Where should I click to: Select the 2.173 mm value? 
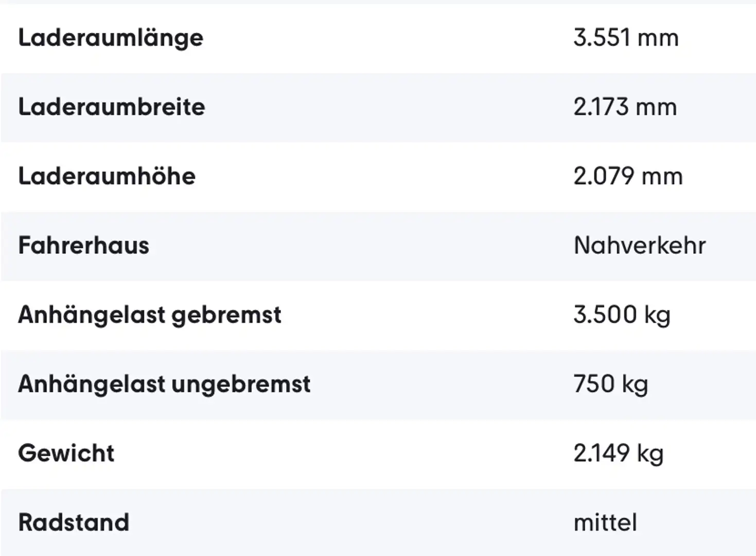point(625,107)
